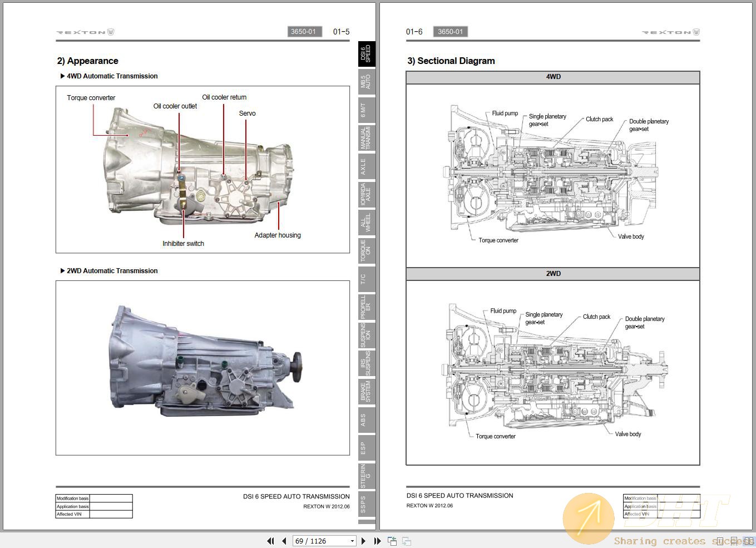Open the DSI 6 SPEED side tab
This screenshot has height=548, width=756.
(x=367, y=53)
